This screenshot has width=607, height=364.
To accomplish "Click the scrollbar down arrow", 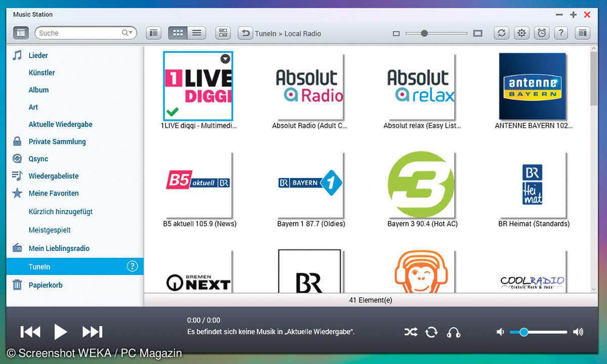I will [594, 289].
